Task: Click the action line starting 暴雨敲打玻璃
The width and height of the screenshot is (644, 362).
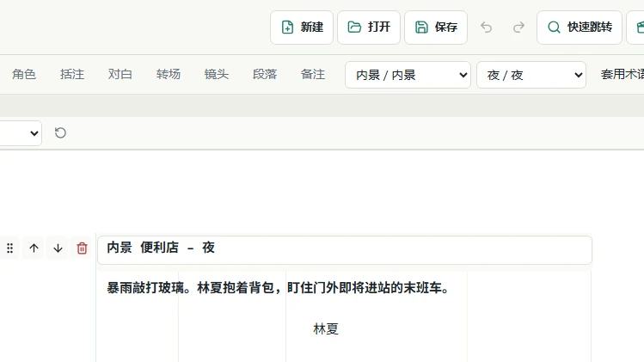Action: (279, 288)
